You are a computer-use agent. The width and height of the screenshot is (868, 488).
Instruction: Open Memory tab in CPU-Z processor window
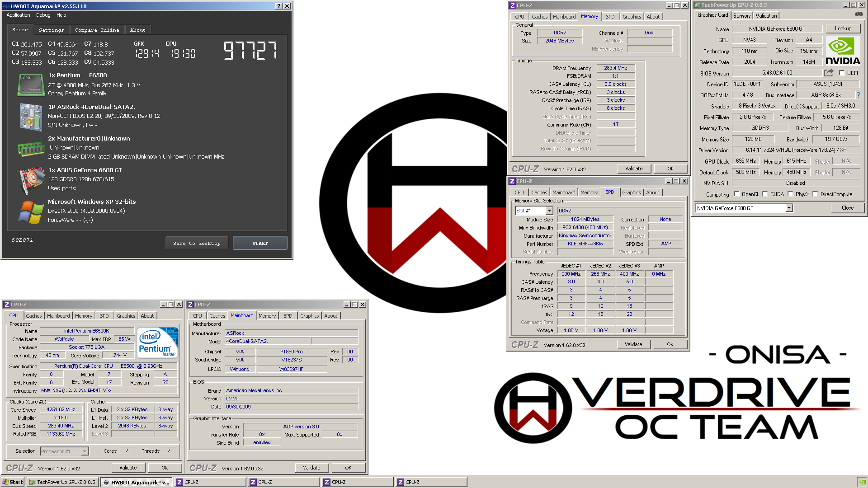coord(84,316)
